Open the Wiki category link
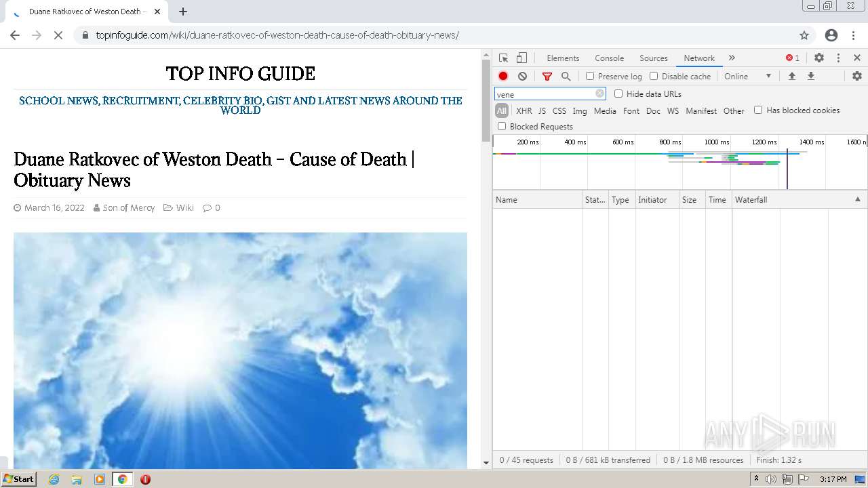 click(x=185, y=207)
